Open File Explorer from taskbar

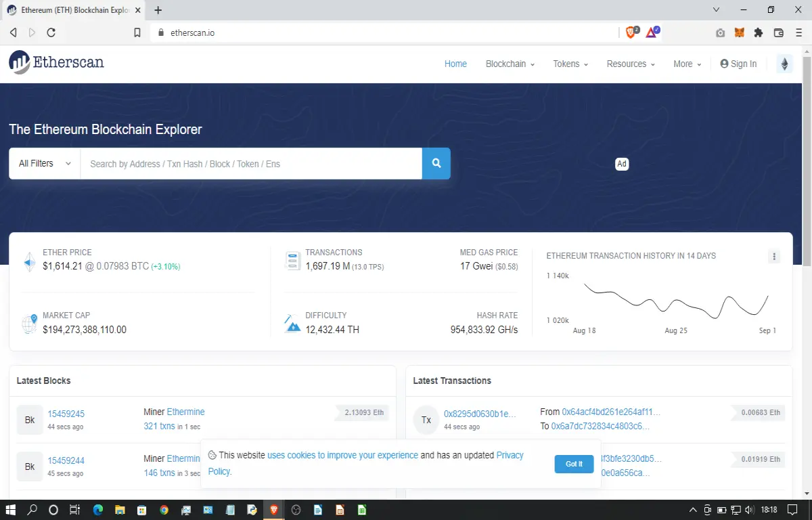(119, 510)
